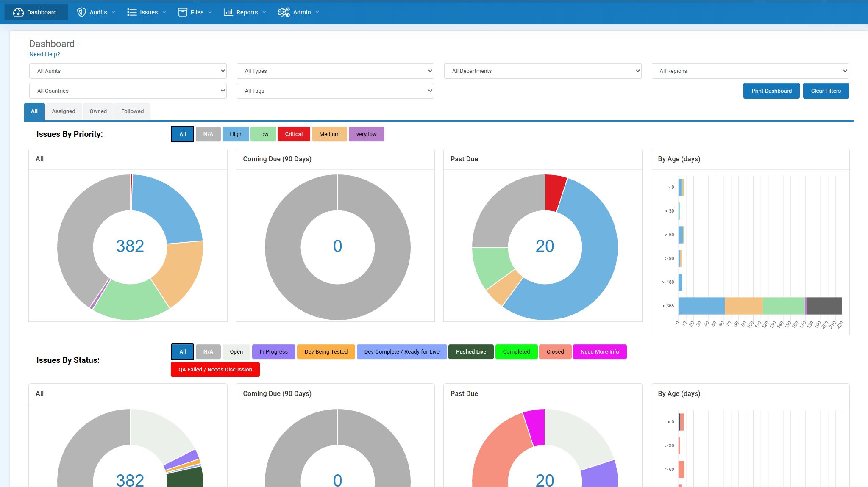The height and width of the screenshot is (487, 868).
Task: Filter by Closed status
Action: click(555, 351)
